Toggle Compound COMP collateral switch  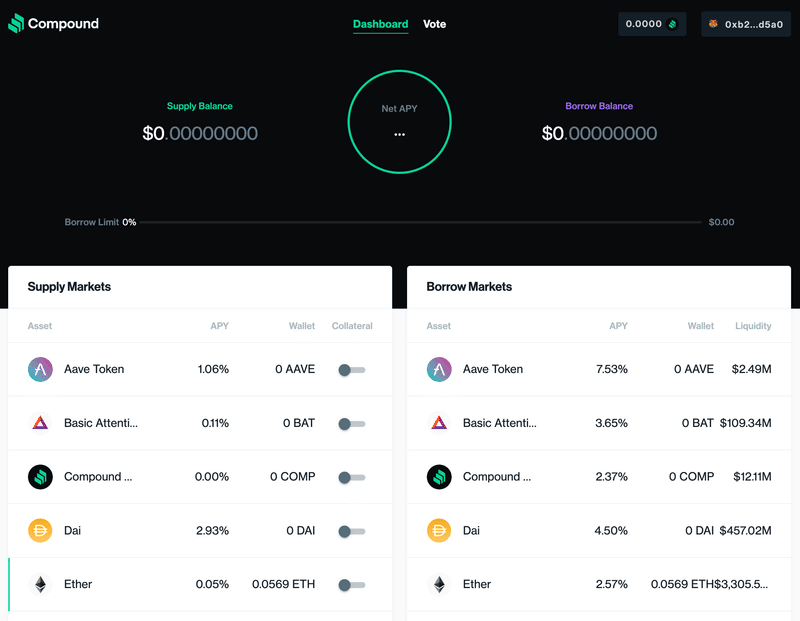tap(352, 478)
